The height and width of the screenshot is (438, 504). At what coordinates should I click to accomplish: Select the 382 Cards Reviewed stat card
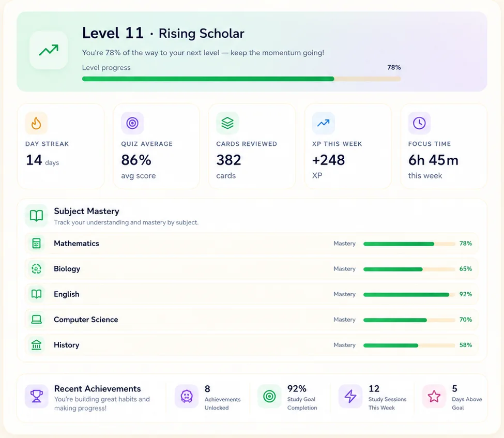[x=252, y=146]
